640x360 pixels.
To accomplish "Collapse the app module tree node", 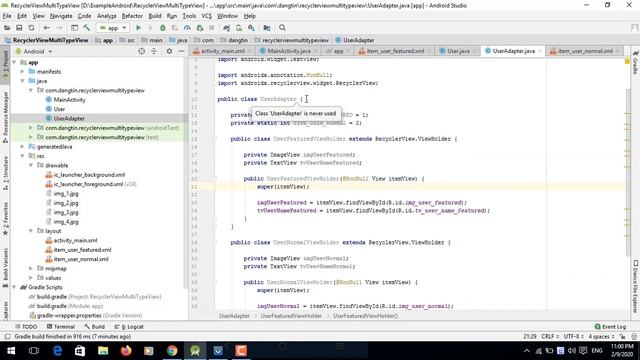I will click(x=15, y=62).
